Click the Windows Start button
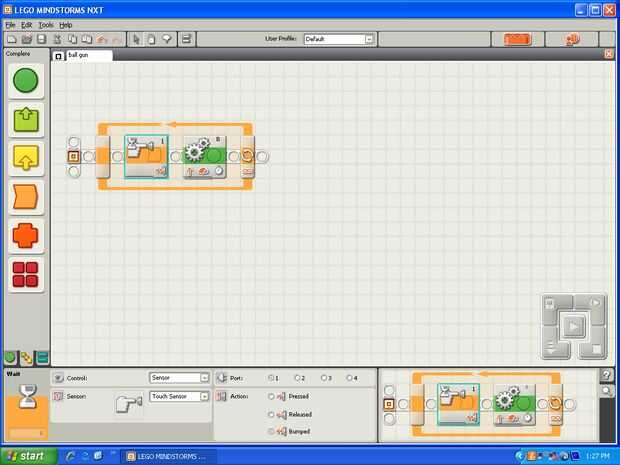 pyautogui.click(x=28, y=456)
